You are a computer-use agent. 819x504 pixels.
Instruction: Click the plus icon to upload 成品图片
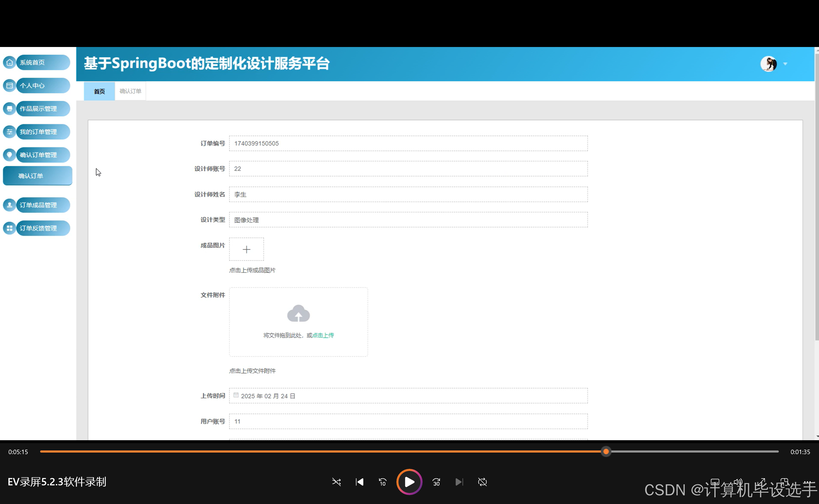246,249
